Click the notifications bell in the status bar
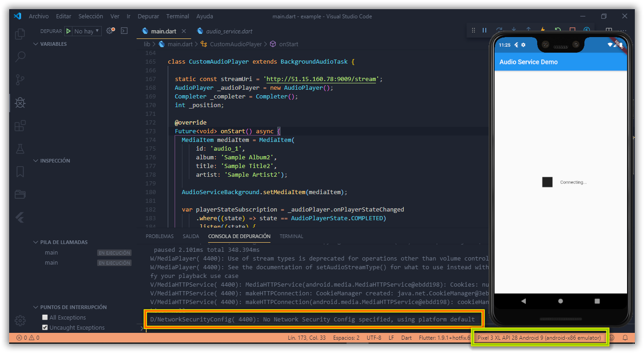This screenshot has height=353, width=644. point(625,338)
